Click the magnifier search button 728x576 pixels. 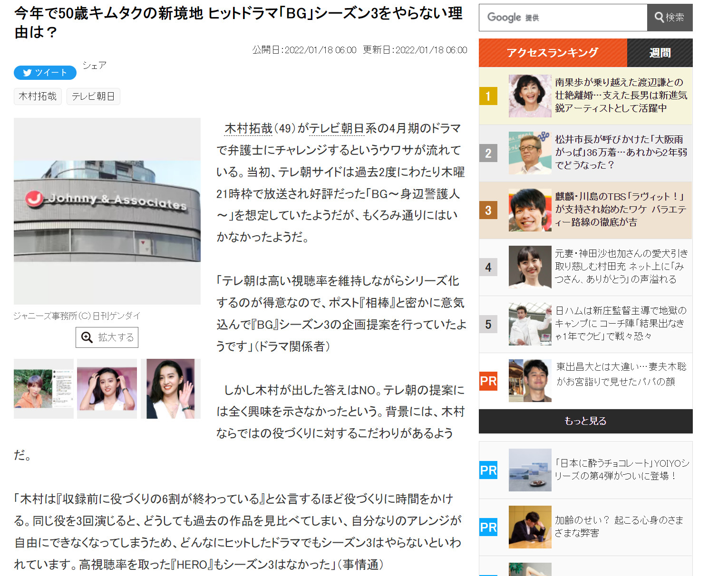coord(670,18)
